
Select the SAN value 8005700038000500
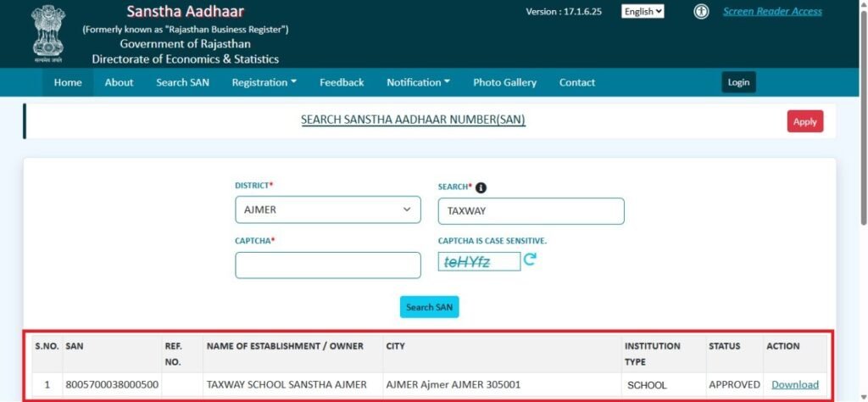tap(112, 385)
